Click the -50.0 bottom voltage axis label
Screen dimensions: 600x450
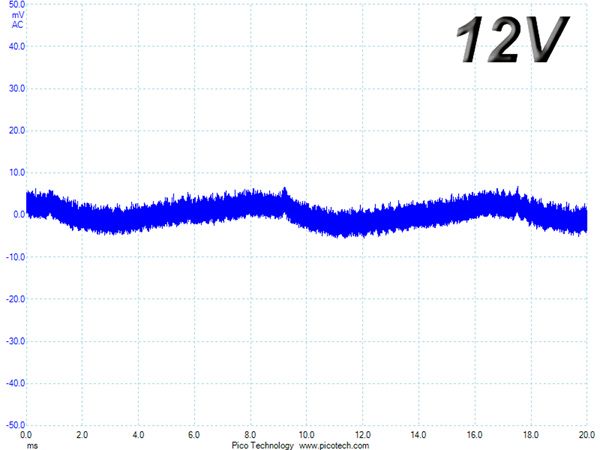[x=16, y=425]
